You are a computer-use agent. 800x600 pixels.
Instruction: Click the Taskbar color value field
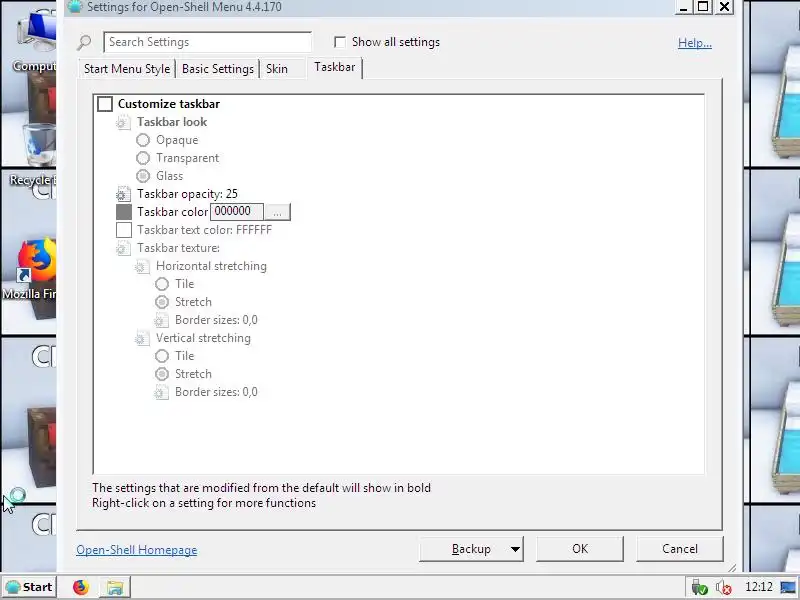point(237,212)
